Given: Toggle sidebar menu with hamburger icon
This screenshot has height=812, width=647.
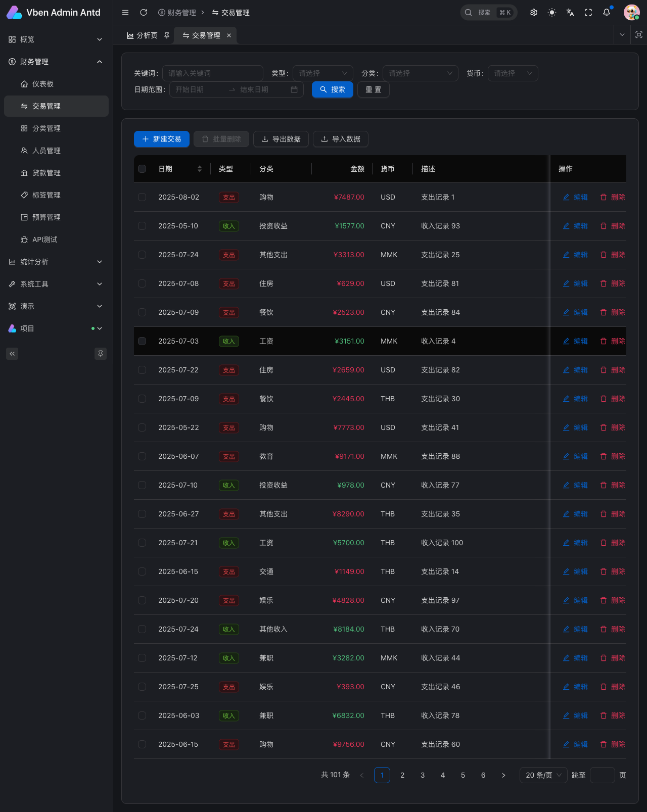Looking at the screenshot, I should coord(125,13).
